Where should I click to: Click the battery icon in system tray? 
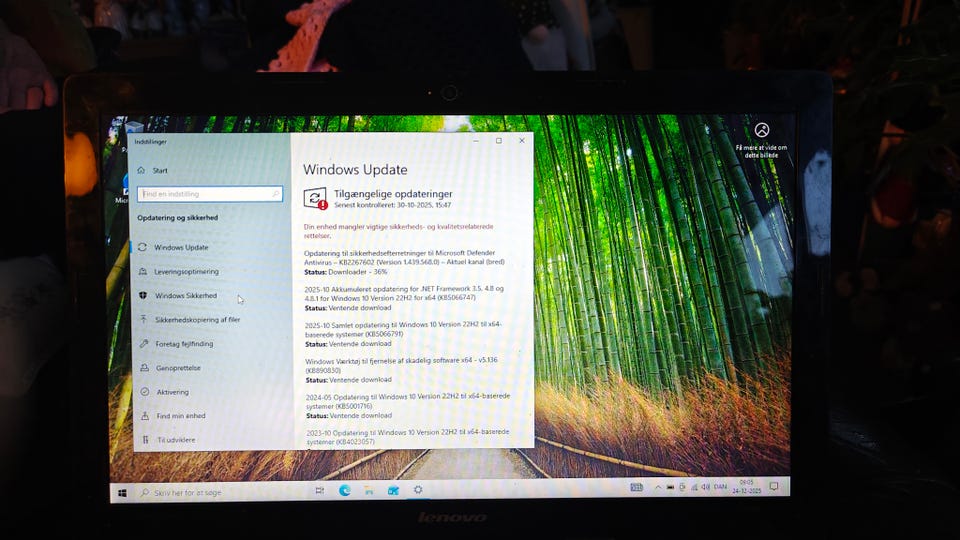coord(670,487)
